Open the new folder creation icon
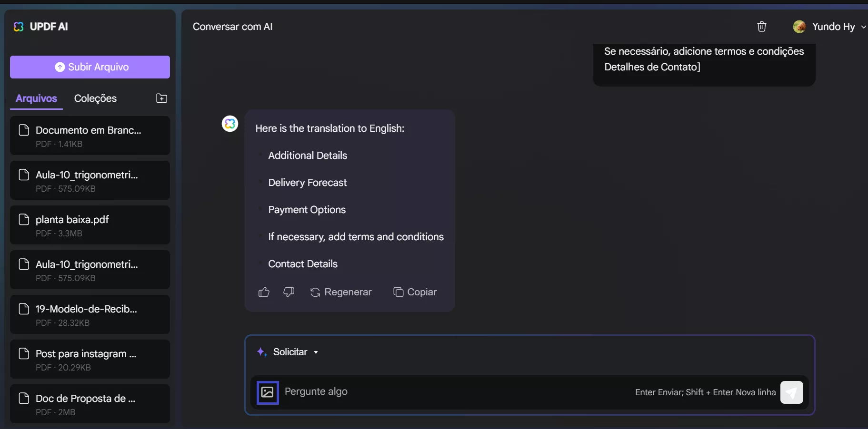 point(162,98)
